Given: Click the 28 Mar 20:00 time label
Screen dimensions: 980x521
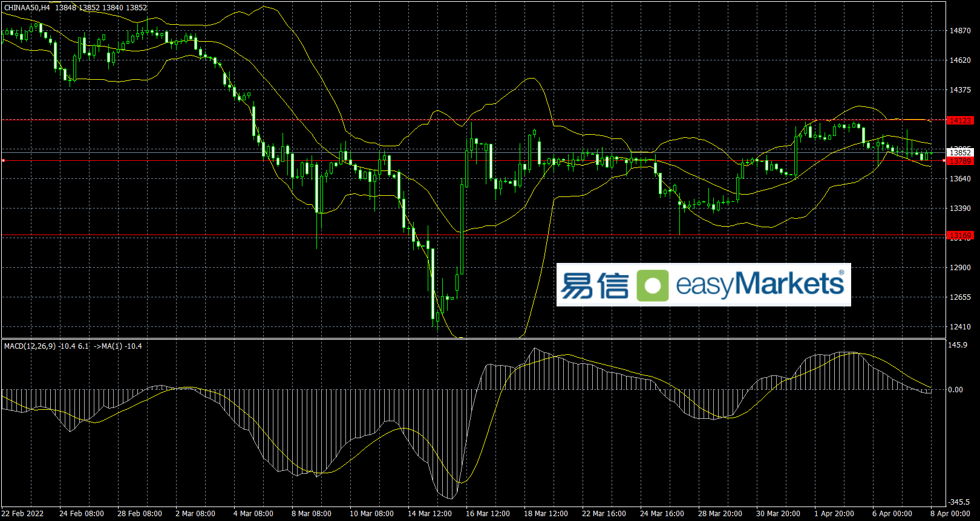Looking at the screenshot, I should (x=720, y=514).
